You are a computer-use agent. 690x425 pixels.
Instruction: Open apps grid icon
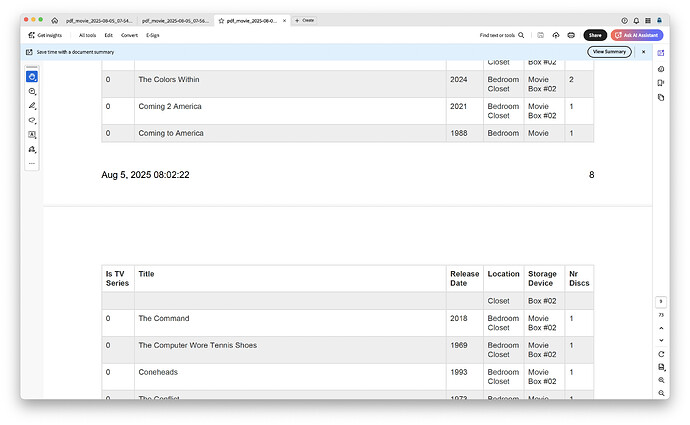648,20
